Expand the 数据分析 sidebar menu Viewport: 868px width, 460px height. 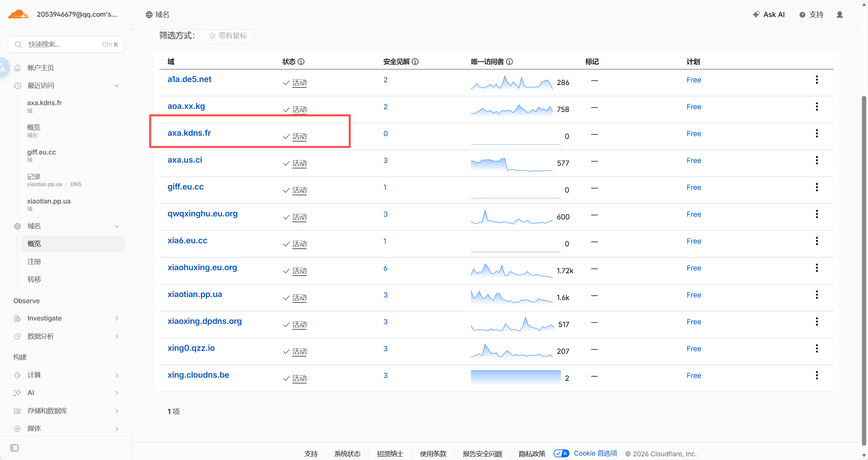[117, 336]
